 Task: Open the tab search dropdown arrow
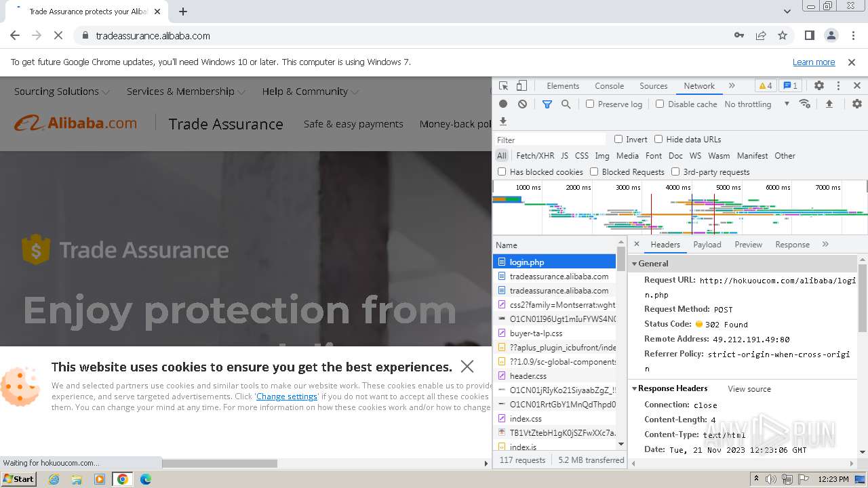coord(787,12)
